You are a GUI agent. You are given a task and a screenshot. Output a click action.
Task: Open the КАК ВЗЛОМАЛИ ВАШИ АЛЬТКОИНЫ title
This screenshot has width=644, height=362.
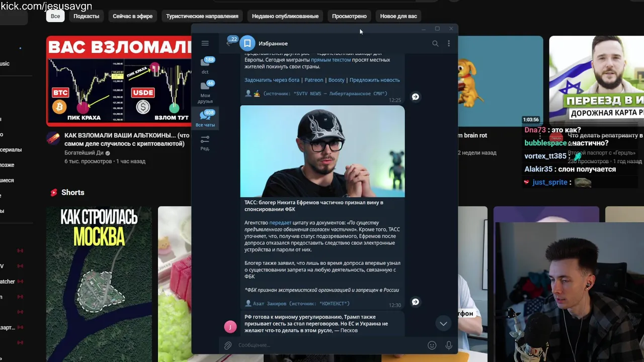point(127,139)
